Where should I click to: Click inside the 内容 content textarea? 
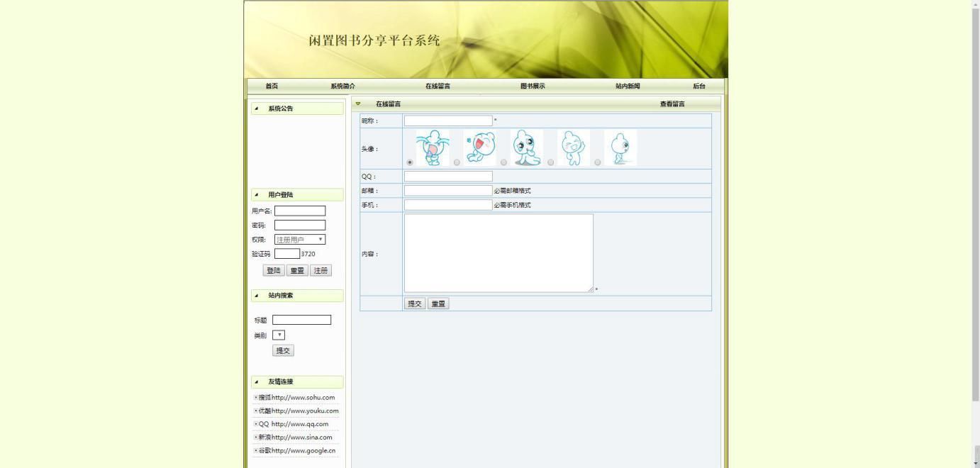(499, 253)
